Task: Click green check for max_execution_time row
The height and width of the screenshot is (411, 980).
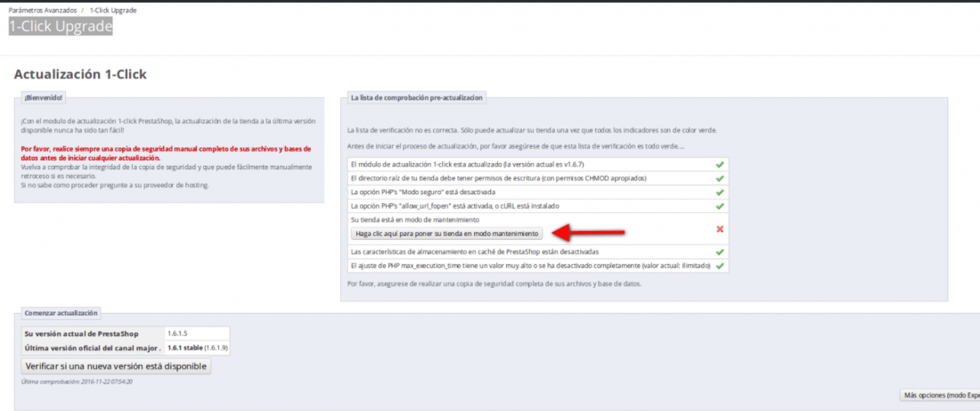Action: coord(719,266)
